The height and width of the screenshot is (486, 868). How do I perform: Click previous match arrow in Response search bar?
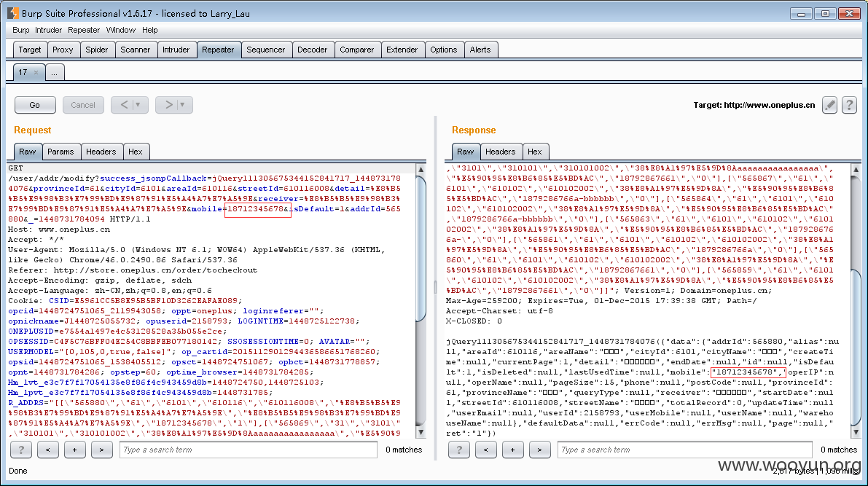485,450
